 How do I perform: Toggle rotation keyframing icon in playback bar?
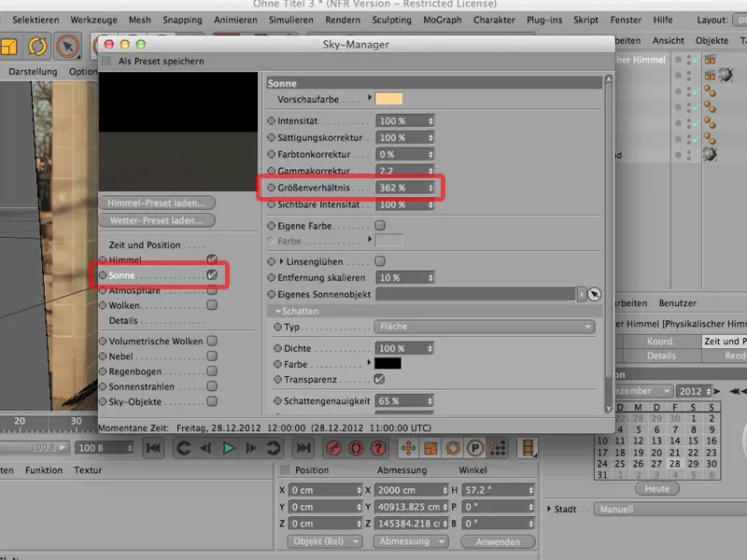pos(453,448)
